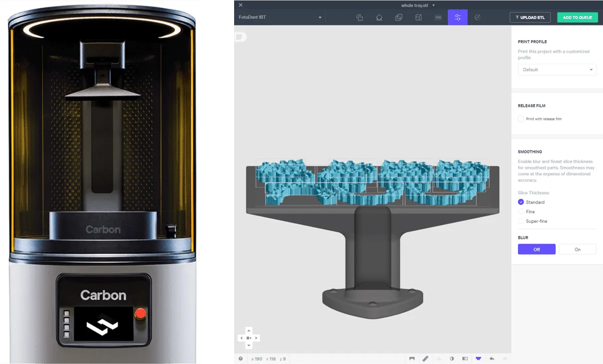
Task: Click the split panel view icon
Action: [465, 359]
